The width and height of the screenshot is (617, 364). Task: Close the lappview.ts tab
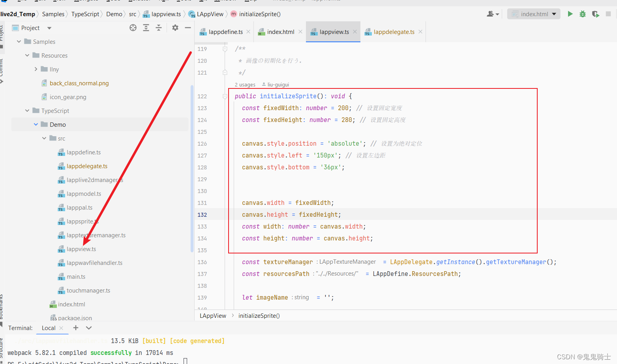(355, 32)
